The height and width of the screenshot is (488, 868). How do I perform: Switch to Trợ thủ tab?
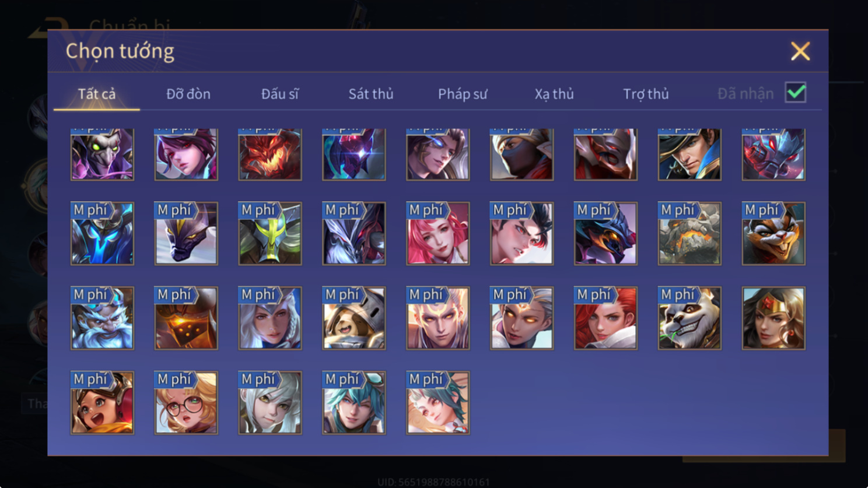[x=646, y=94]
